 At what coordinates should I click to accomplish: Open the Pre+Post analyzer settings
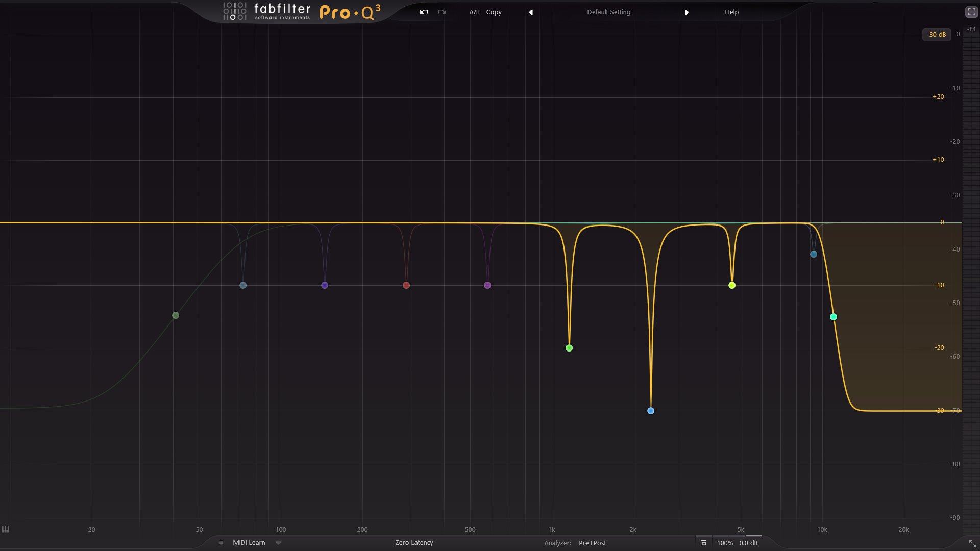tap(592, 543)
